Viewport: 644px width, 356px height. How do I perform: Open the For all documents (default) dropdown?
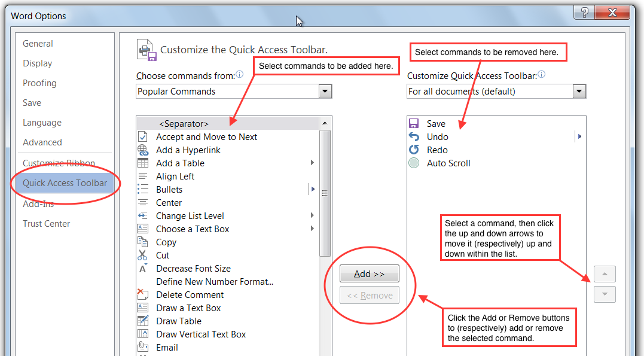[579, 92]
